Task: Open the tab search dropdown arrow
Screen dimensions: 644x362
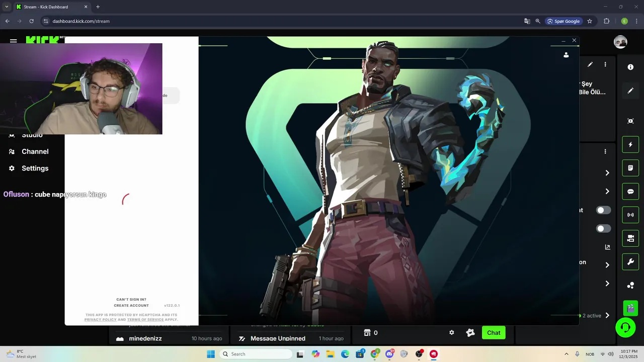Action: pyautogui.click(x=7, y=7)
